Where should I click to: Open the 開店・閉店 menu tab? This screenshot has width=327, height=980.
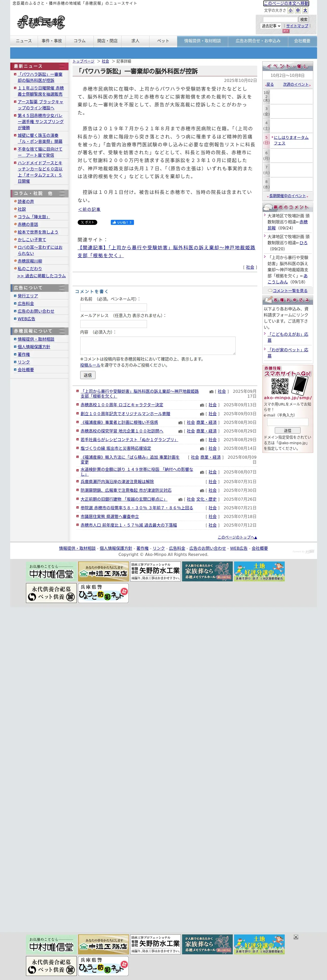tap(107, 41)
